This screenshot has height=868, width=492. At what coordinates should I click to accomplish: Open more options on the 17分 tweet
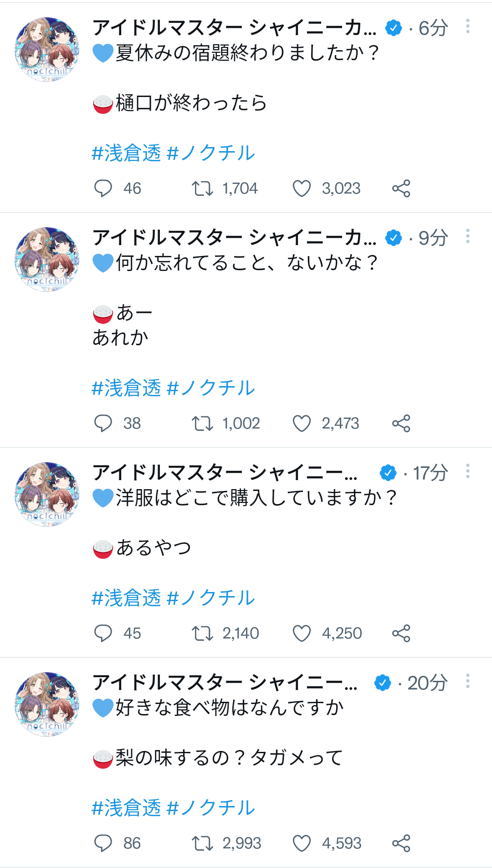click(467, 471)
